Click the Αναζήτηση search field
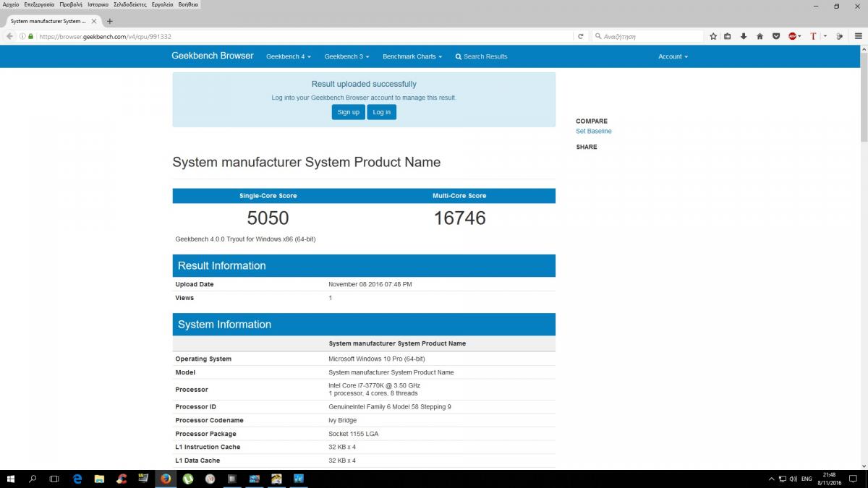This screenshot has height=488, width=868. tap(647, 36)
